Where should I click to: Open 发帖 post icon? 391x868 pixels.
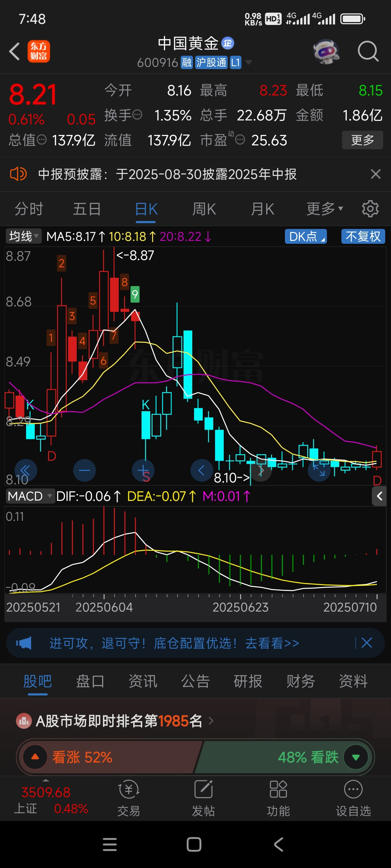[203, 799]
